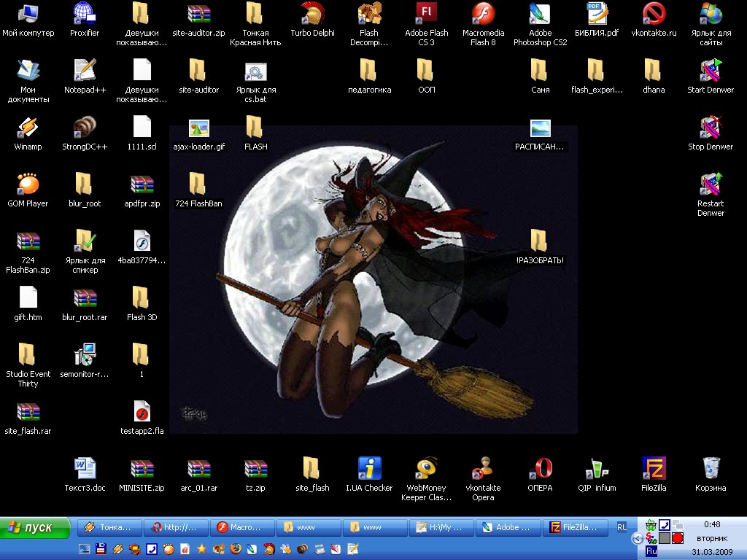Launch the ОПЕРА browser shortcut

pos(541,474)
